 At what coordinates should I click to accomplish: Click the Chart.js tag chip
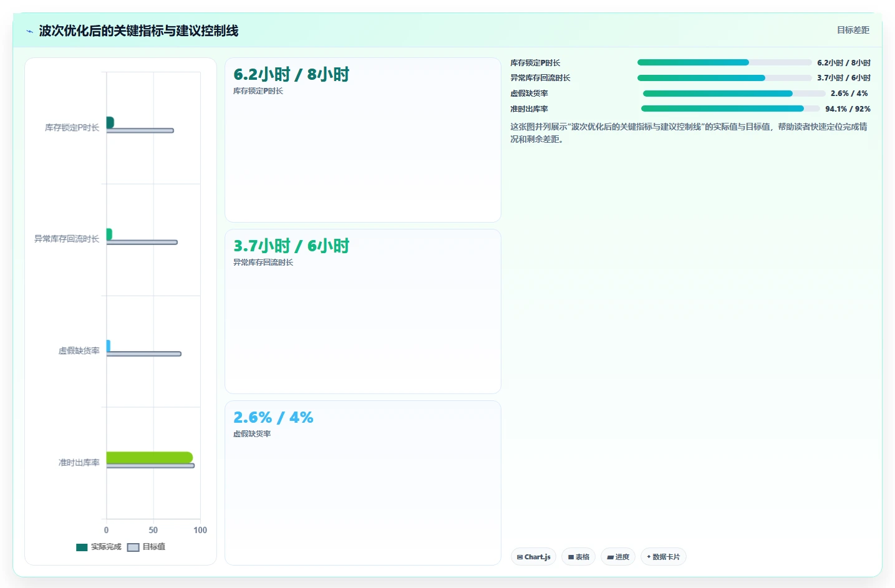point(533,557)
